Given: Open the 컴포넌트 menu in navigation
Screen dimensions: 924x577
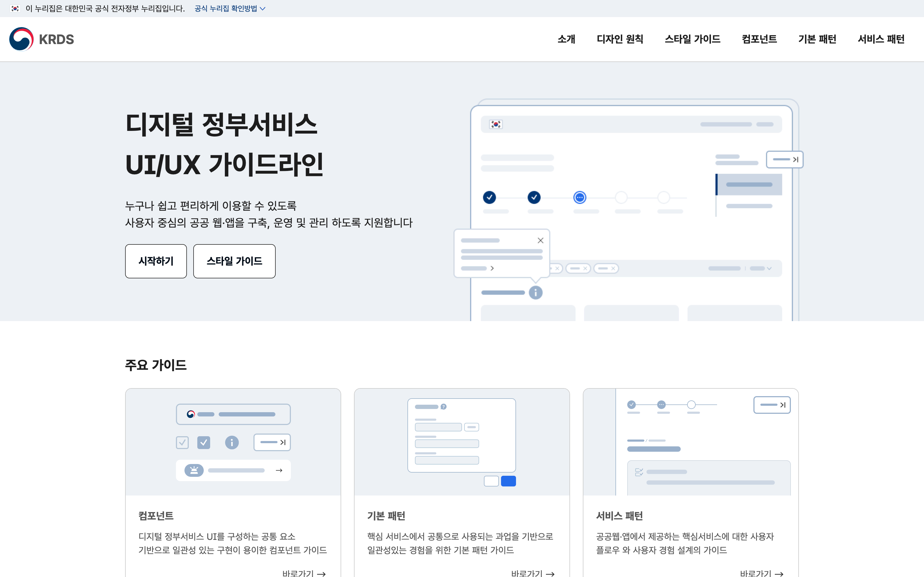Looking at the screenshot, I should point(759,39).
